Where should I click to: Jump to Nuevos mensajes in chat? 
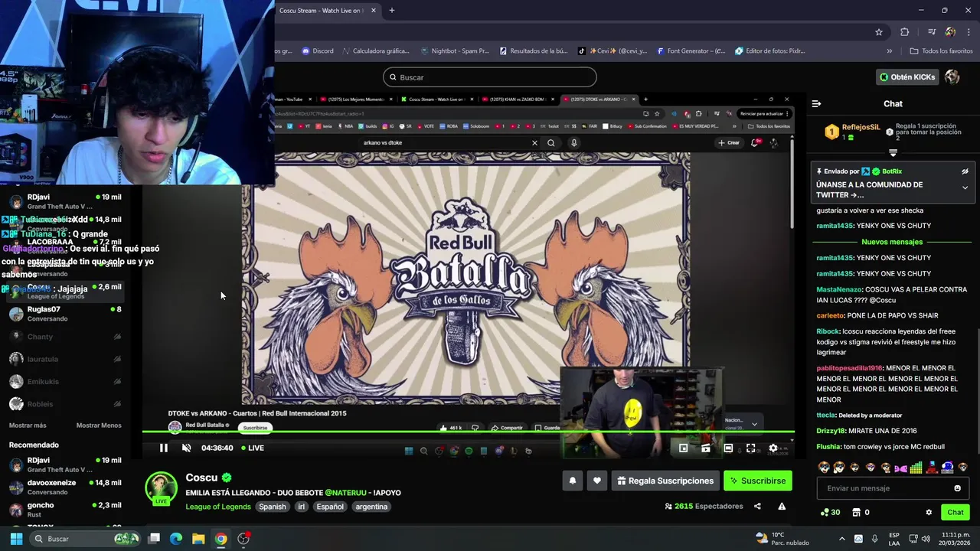[x=892, y=242]
